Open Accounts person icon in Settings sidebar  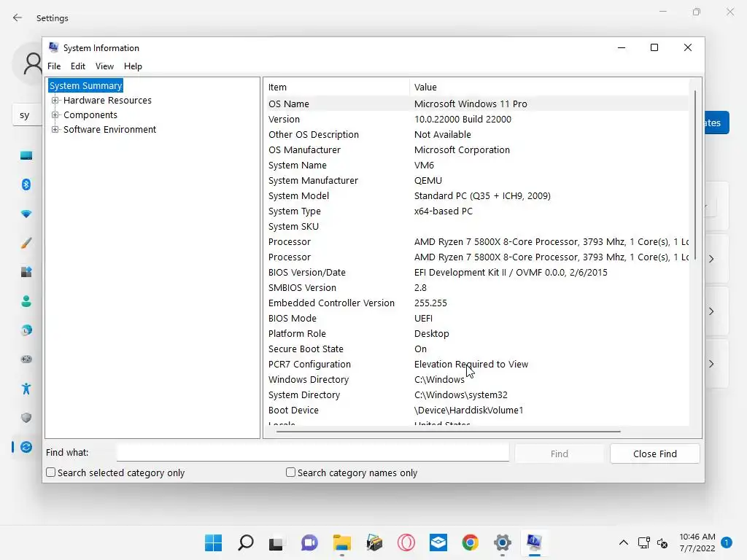pyautogui.click(x=26, y=301)
